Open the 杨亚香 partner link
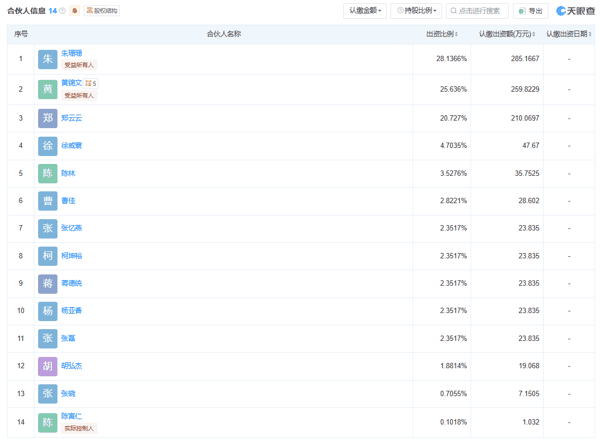Image resolution: width=600 pixels, height=439 pixels. click(72, 310)
